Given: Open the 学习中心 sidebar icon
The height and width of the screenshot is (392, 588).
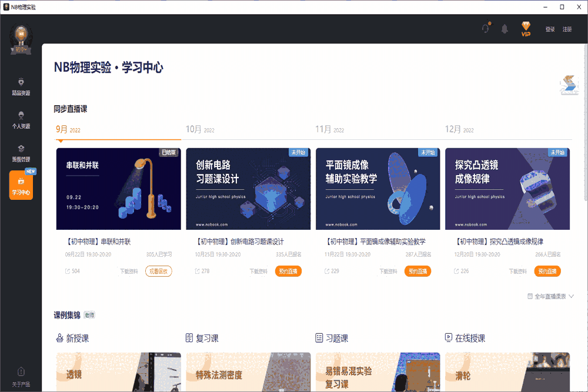Looking at the screenshot, I should point(21,185).
